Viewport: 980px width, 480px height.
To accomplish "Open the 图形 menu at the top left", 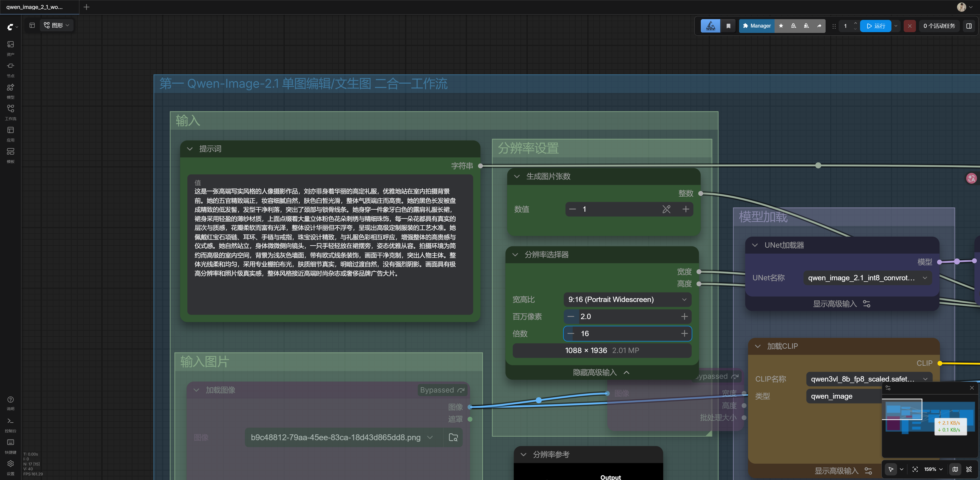I will [x=56, y=26].
